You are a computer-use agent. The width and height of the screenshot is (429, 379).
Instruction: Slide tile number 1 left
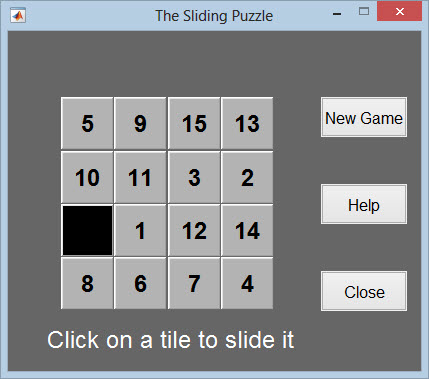pos(140,230)
